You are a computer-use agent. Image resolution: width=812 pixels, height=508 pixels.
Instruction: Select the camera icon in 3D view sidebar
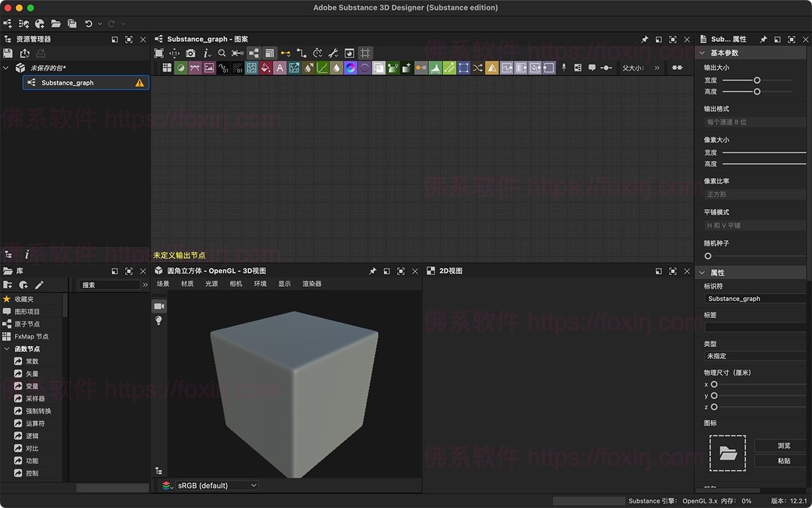point(158,306)
